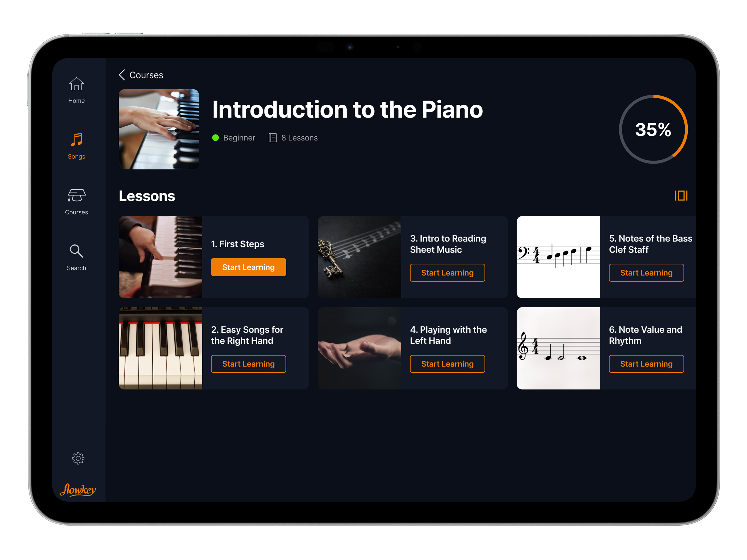Open the antique key lesson thumbnail
Viewport: 747px width, 560px height.
click(x=359, y=257)
